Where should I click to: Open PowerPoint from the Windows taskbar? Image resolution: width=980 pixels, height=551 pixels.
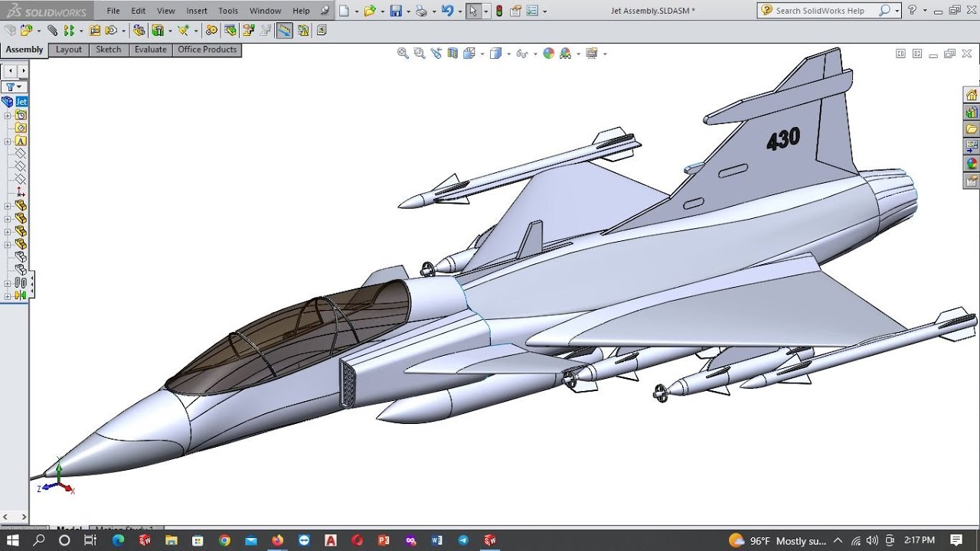(x=384, y=540)
